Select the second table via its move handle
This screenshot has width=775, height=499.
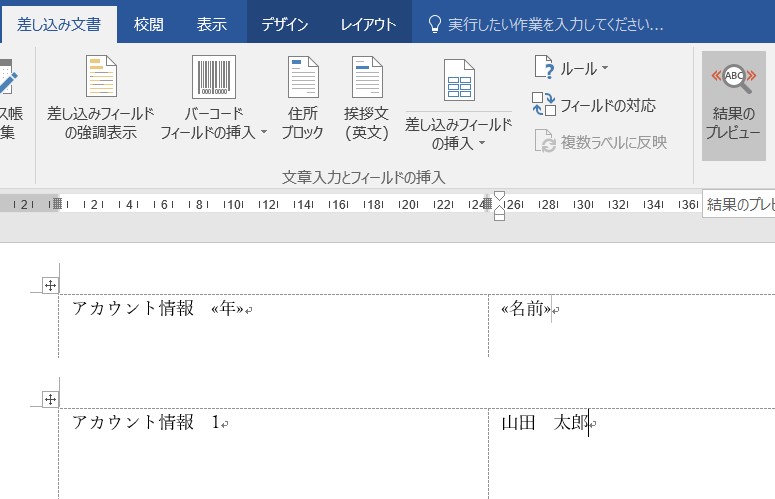pos(50,399)
